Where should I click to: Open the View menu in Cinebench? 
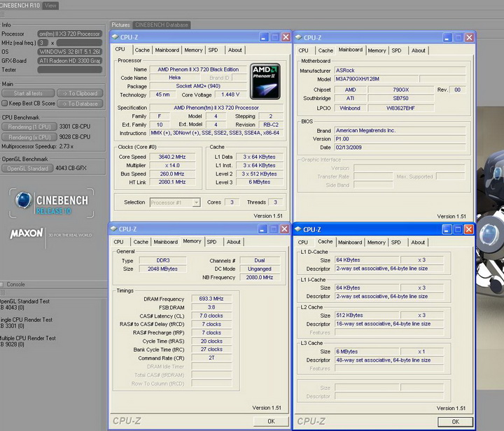coord(50,6)
